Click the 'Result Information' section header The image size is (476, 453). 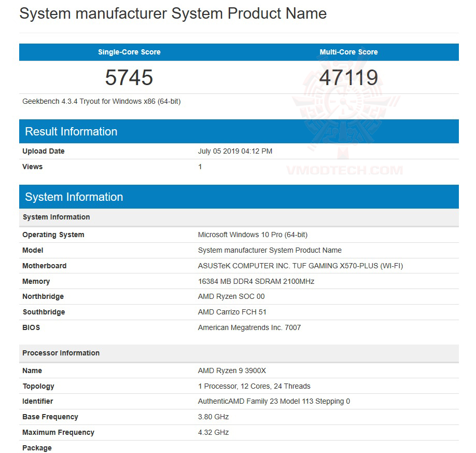239,131
